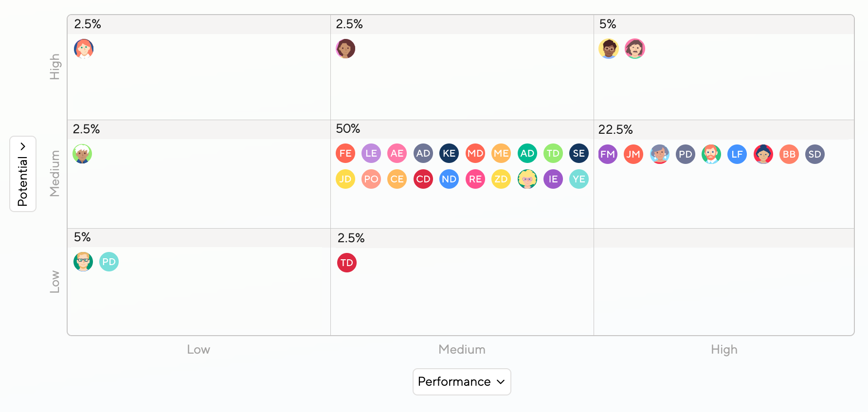Click the CD red avatar
The height and width of the screenshot is (412, 868).
click(x=423, y=179)
